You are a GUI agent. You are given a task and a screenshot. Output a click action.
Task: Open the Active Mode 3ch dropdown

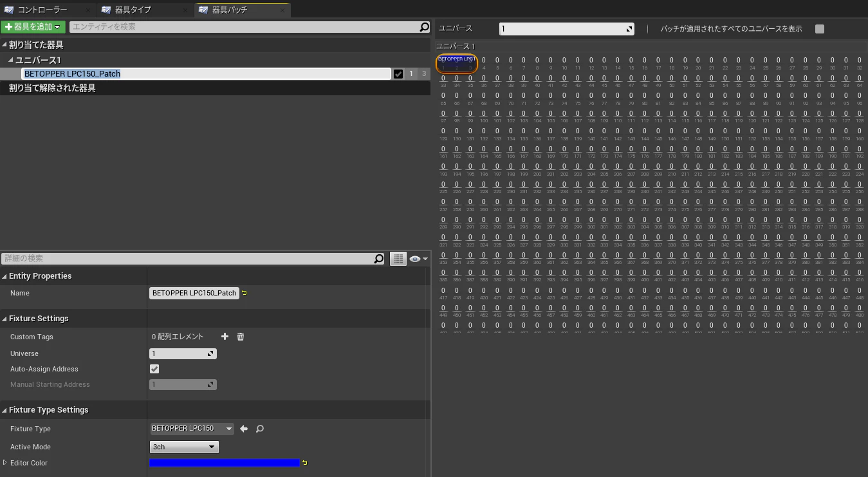click(x=184, y=447)
